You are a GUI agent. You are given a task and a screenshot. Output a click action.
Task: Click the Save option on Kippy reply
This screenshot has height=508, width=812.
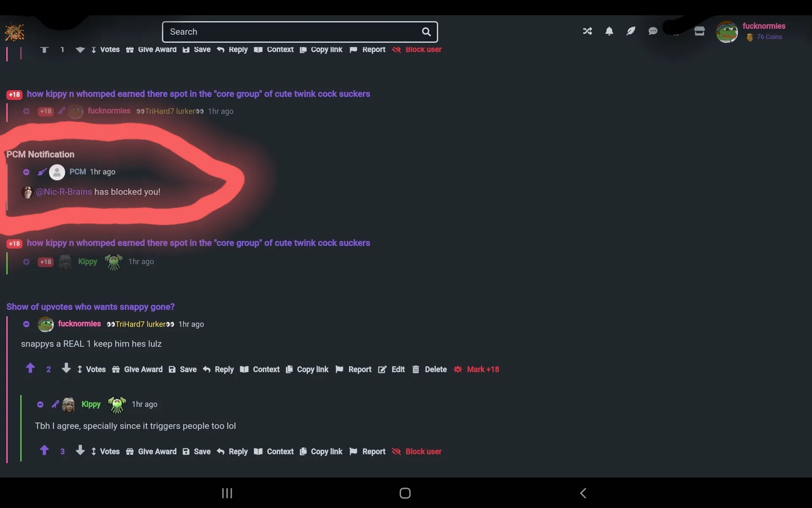click(x=202, y=451)
